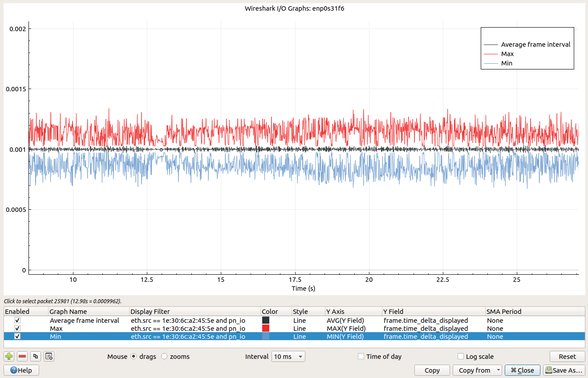Click the red color swatch for Max
588x378 pixels.
click(x=266, y=329)
